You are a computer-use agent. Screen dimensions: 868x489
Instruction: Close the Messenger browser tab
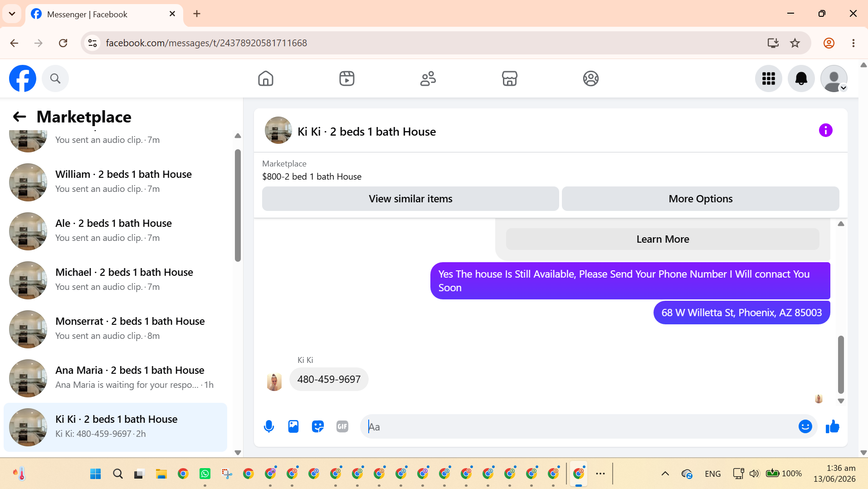point(172,14)
